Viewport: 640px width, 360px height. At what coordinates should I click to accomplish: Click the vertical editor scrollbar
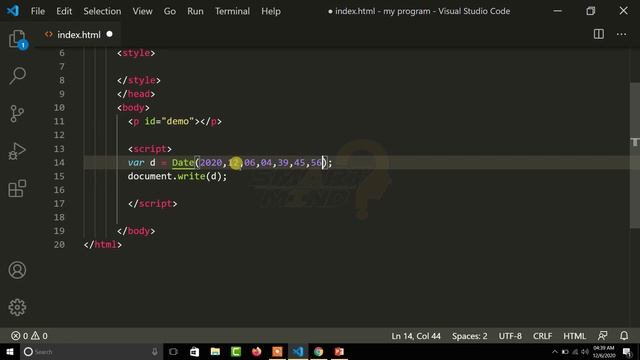(x=635, y=155)
